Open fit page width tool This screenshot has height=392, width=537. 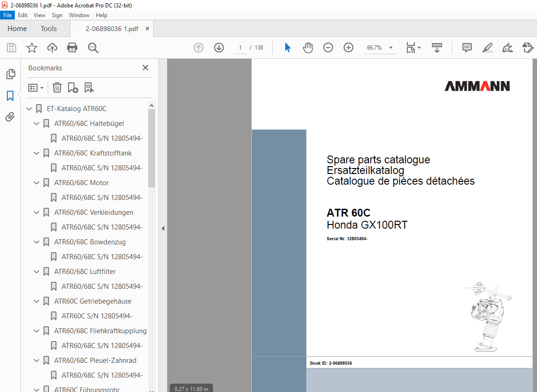[413, 48]
